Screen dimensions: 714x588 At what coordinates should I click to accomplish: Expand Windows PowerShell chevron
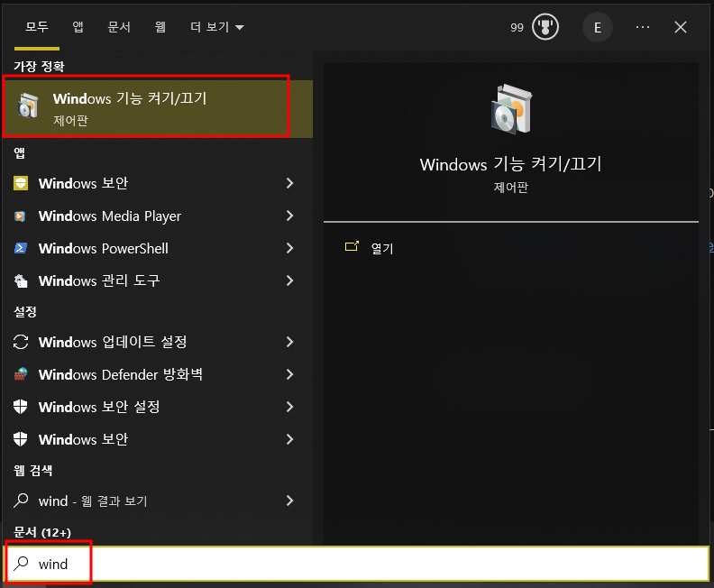(x=289, y=248)
